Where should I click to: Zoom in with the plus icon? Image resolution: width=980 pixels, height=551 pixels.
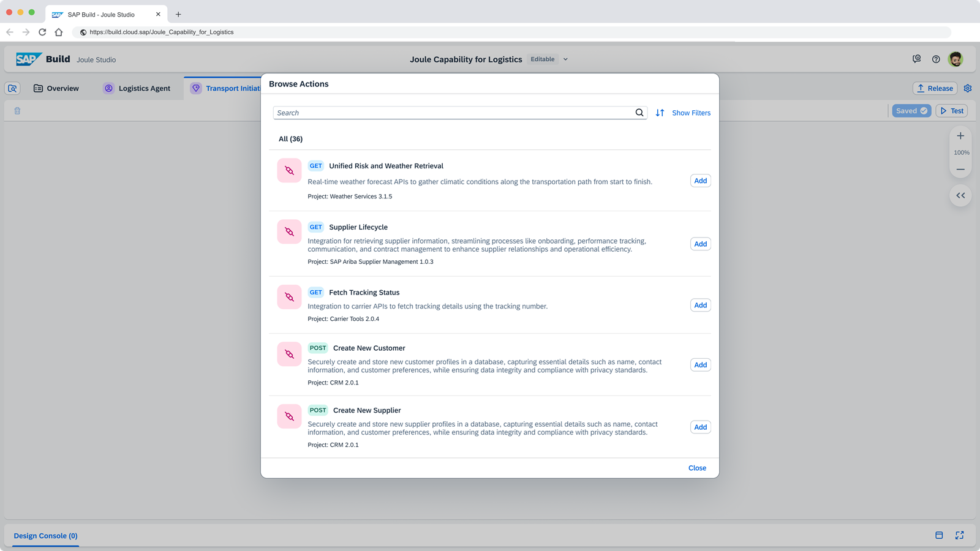click(x=960, y=136)
